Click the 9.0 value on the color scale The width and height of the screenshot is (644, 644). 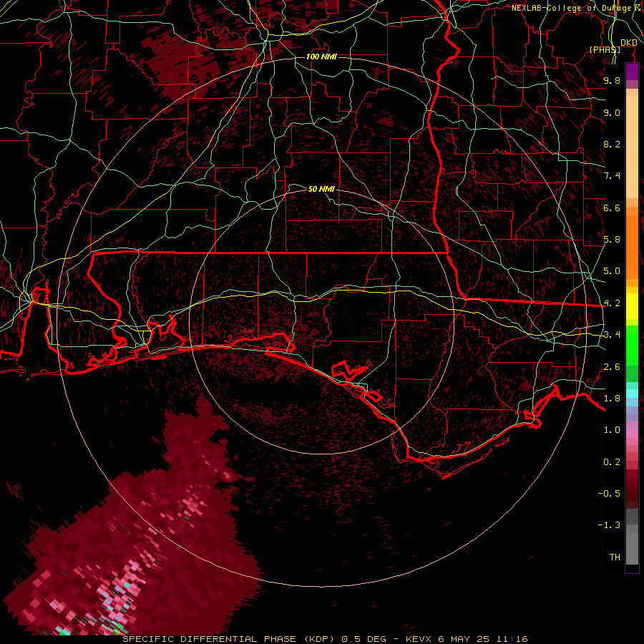pos(612,112)
